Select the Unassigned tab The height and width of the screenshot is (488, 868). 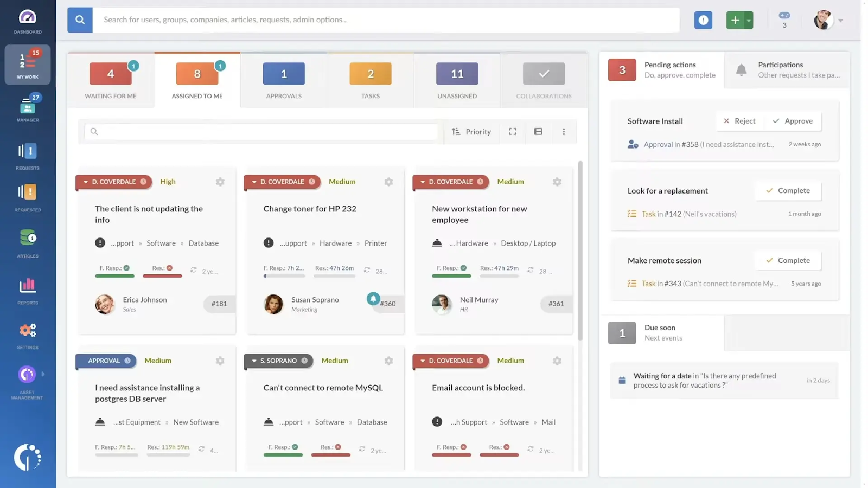pyautogui.click(x=457, y=80)
